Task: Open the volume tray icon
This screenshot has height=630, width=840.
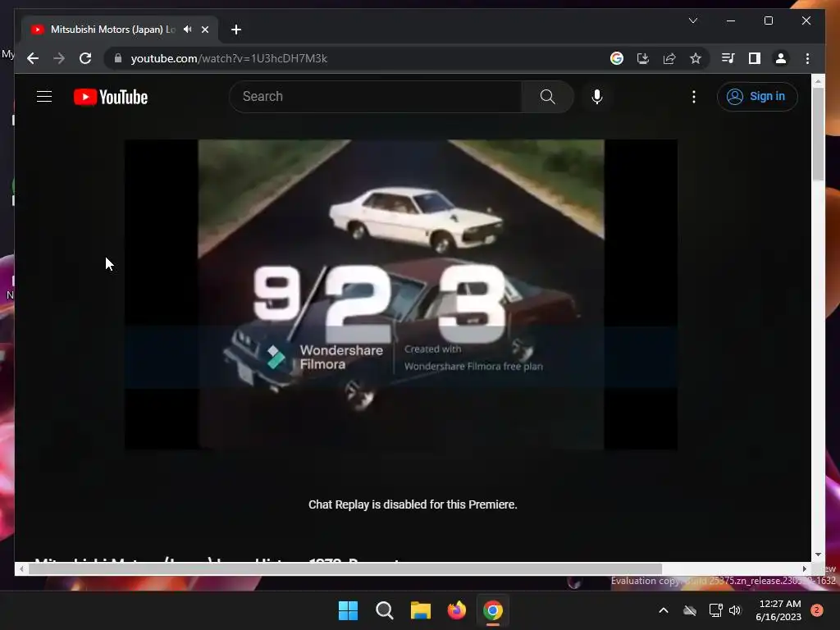Action: click(735, 610)
